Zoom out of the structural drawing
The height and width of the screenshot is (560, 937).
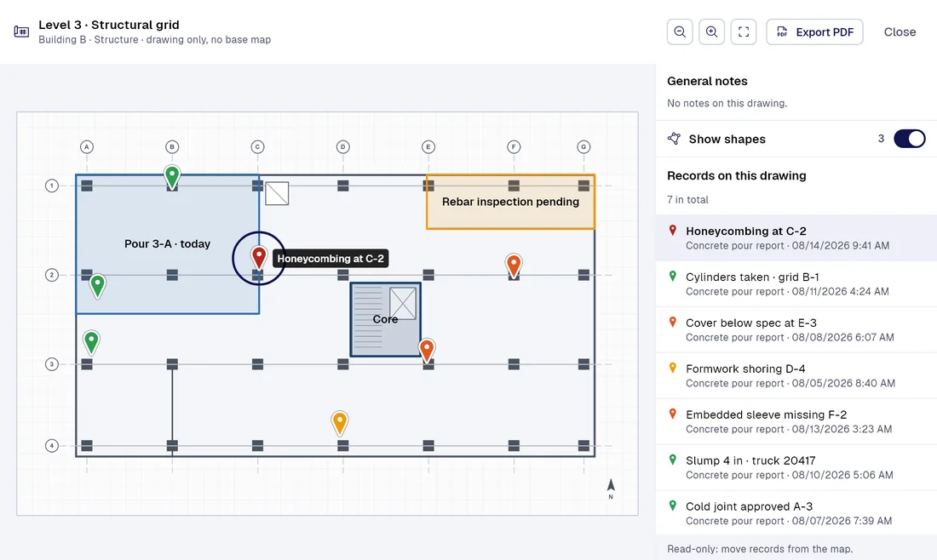coord(680,31)
